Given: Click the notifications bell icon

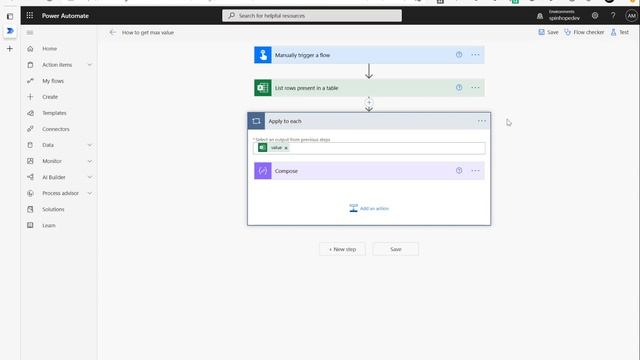Looking at the screenshot, I should [x=540, y=16].
